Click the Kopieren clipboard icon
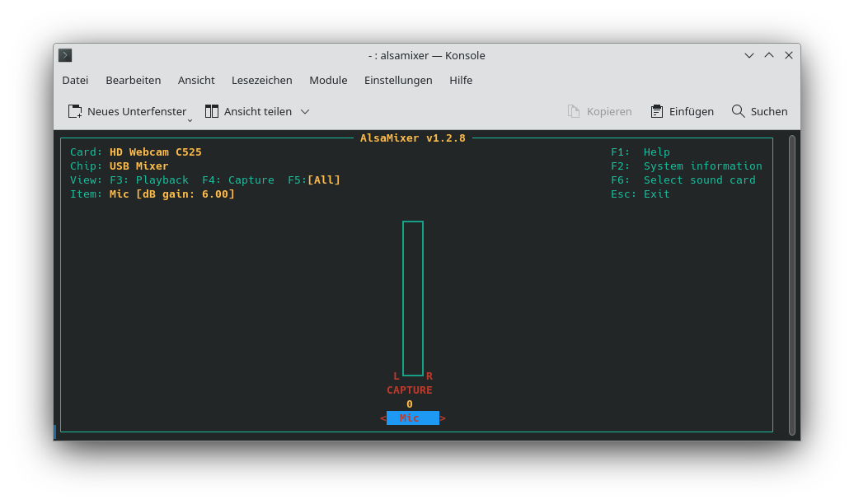Viewport: 854px width, 504px height. click(572, 110)
